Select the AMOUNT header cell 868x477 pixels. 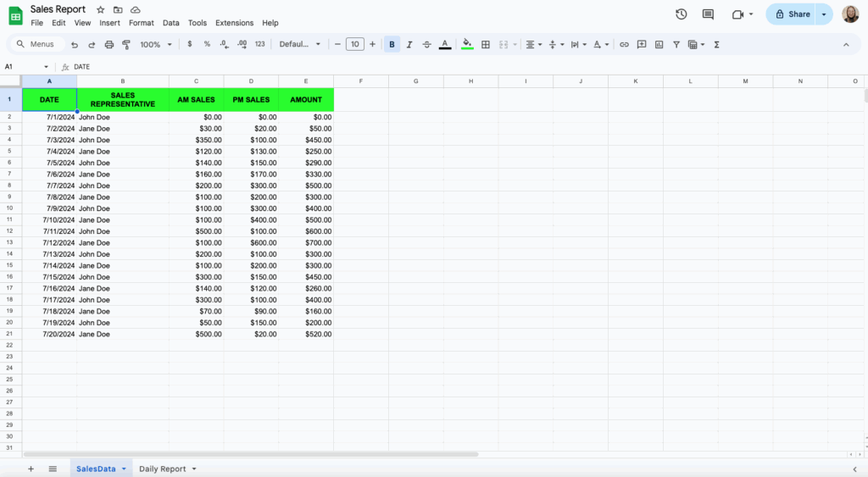pos(306,100)
